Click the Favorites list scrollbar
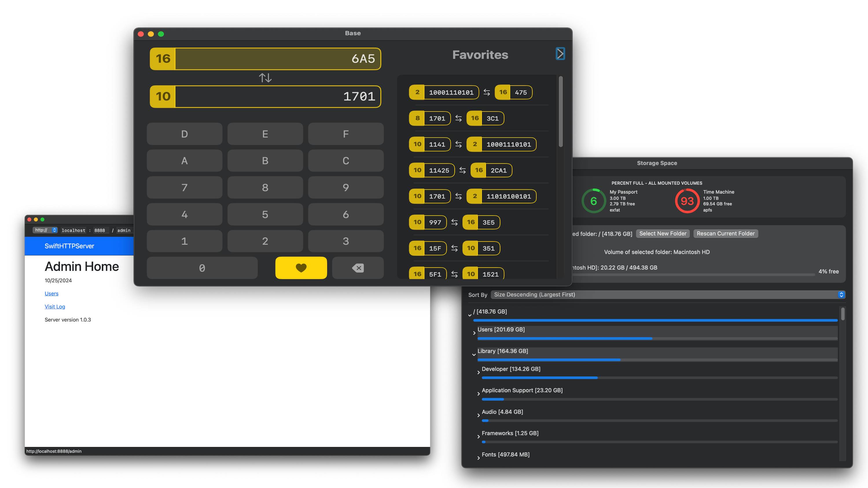Image resolution: width=868 pixels, height=488 pixels. 561,112
